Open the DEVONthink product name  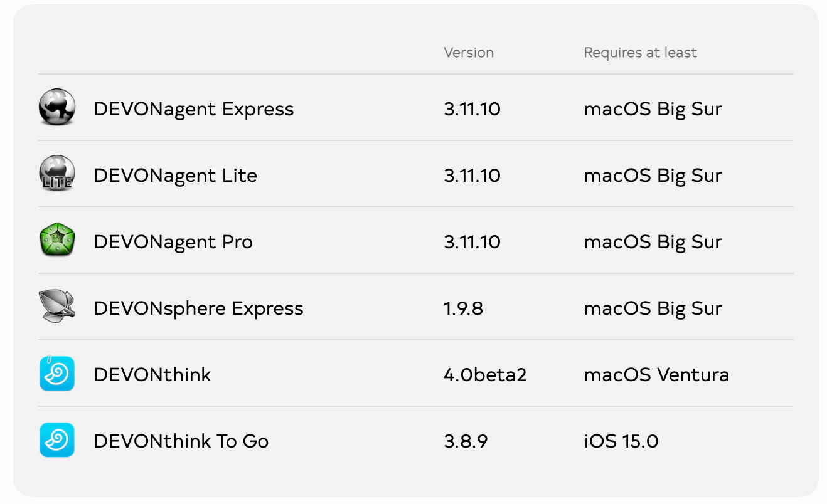pyautogui.click(x=152, y=375)
